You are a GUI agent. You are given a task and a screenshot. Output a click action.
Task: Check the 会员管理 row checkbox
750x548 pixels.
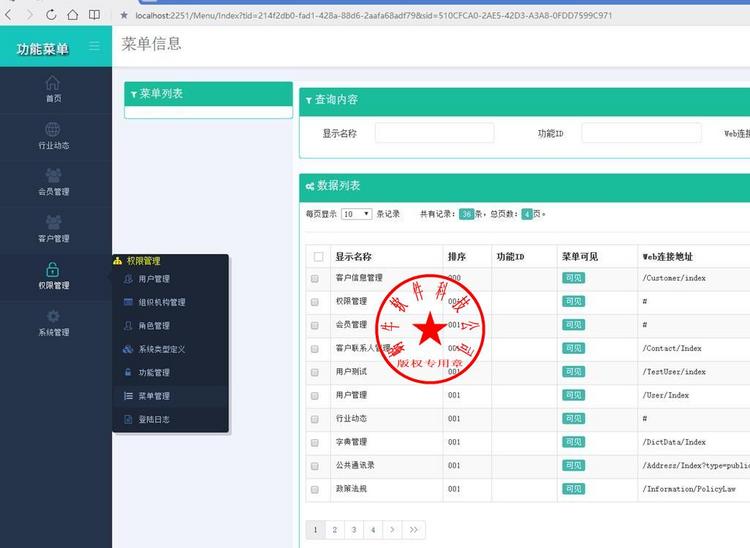click(x=315, y=325)
